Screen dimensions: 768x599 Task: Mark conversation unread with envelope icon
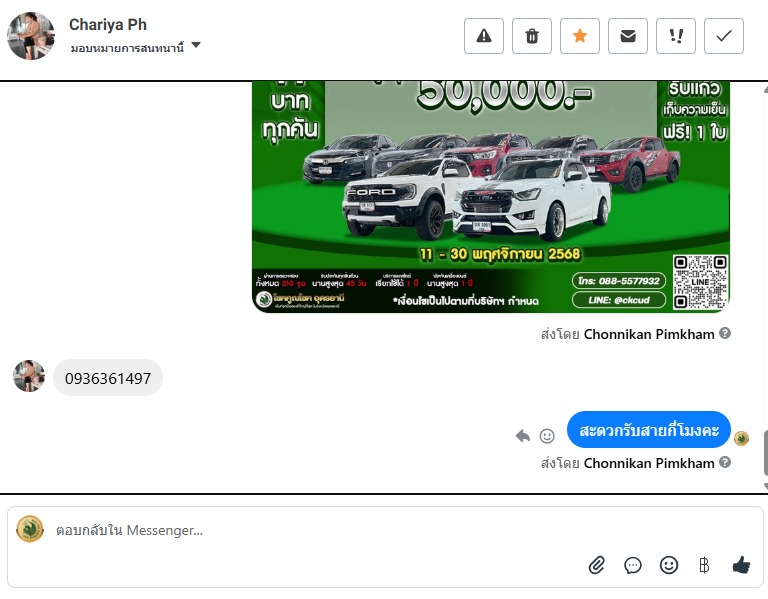(627, 36)
